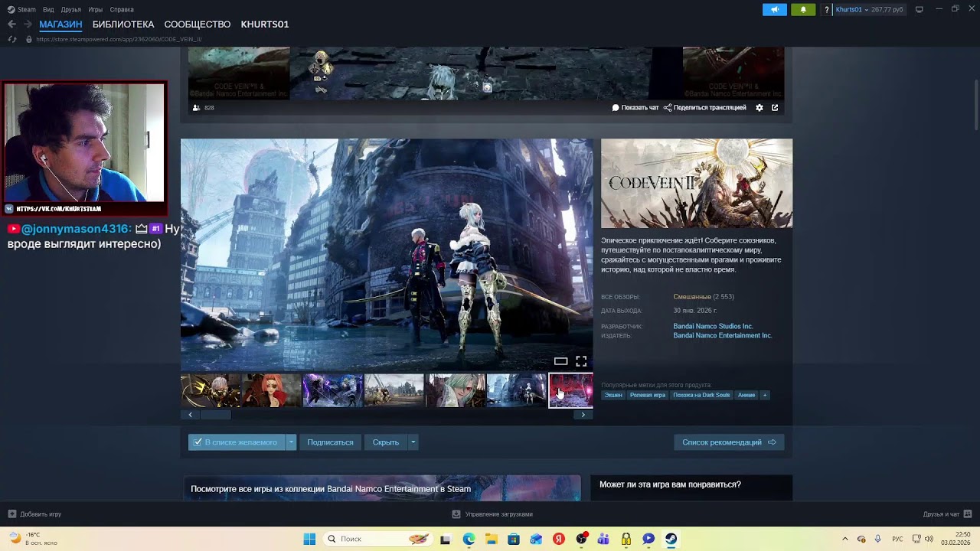This screenshot has width=980, height=551.
Task: Click the Подписаться button
Action: 330,442
